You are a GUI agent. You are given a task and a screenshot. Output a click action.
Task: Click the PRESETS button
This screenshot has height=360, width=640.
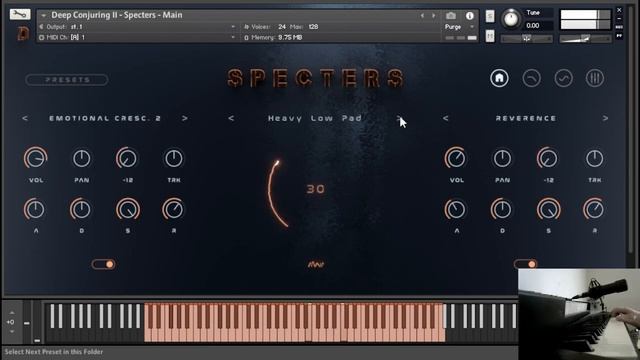pyautogui.click(x=67, y=80)
